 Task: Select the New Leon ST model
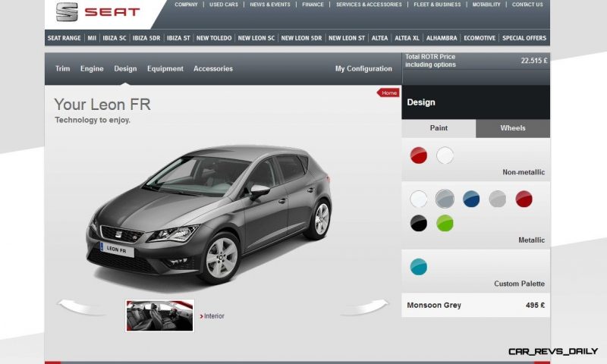(x=347, y=38)
